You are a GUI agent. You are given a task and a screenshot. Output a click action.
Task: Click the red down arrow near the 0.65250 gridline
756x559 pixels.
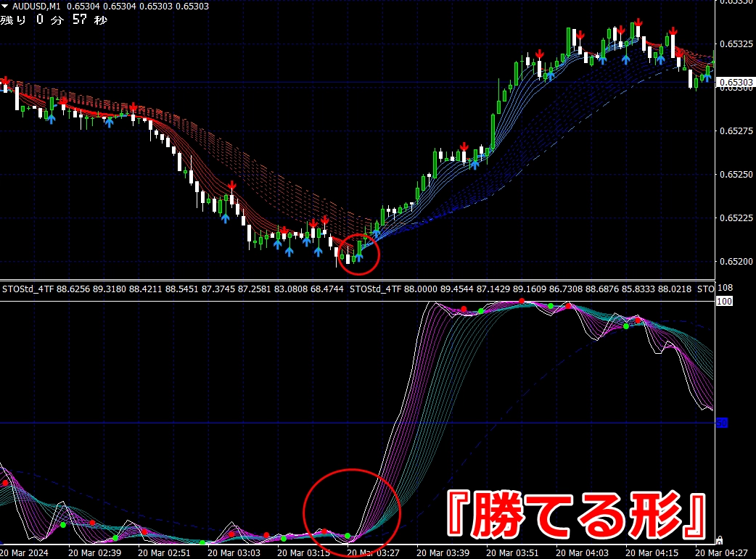(231, 186)
